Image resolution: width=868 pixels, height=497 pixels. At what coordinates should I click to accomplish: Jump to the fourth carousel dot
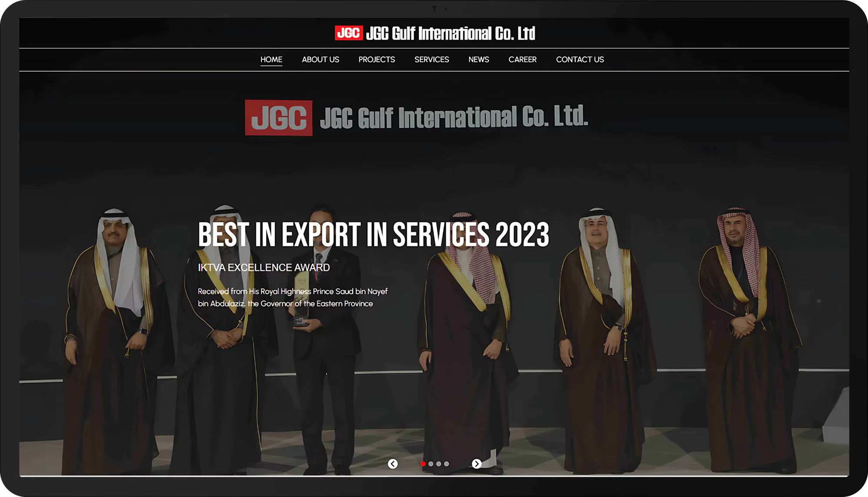(446, 464)
